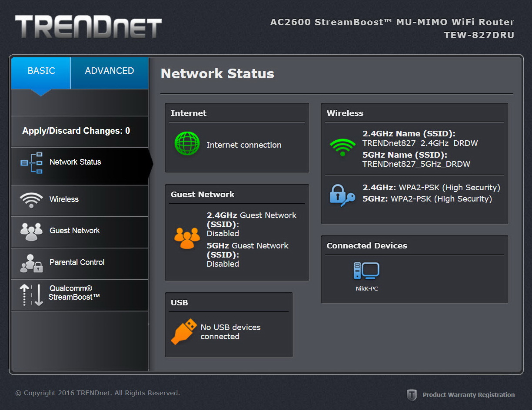Open the Parental Control menu item

click(80, 264)
